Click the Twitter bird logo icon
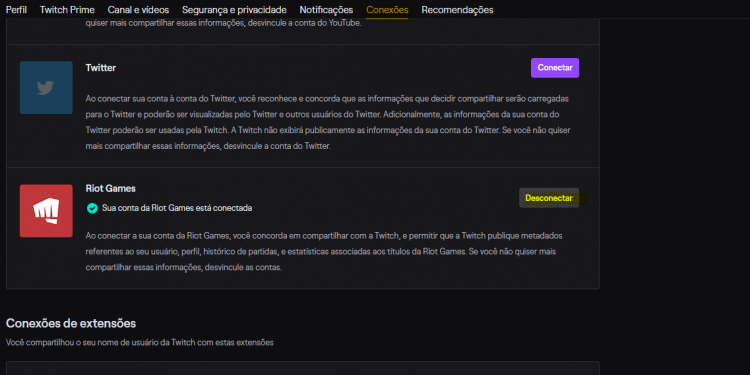 coord(46,88)
